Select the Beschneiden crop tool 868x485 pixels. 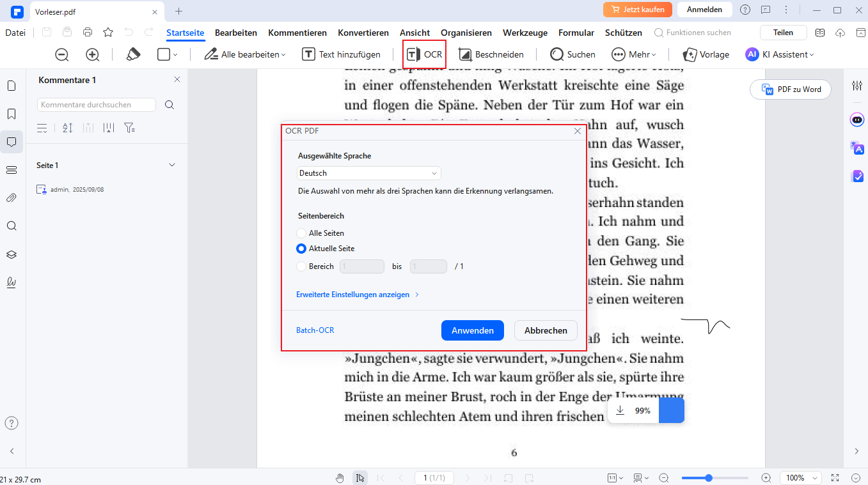[491, 54]
